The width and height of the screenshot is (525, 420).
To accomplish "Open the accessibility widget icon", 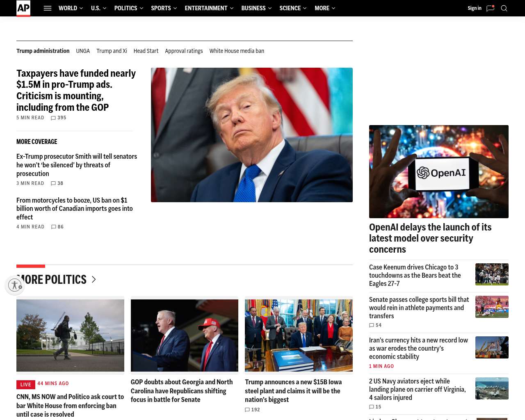I will pyautogui.click(x=15, y=285).
